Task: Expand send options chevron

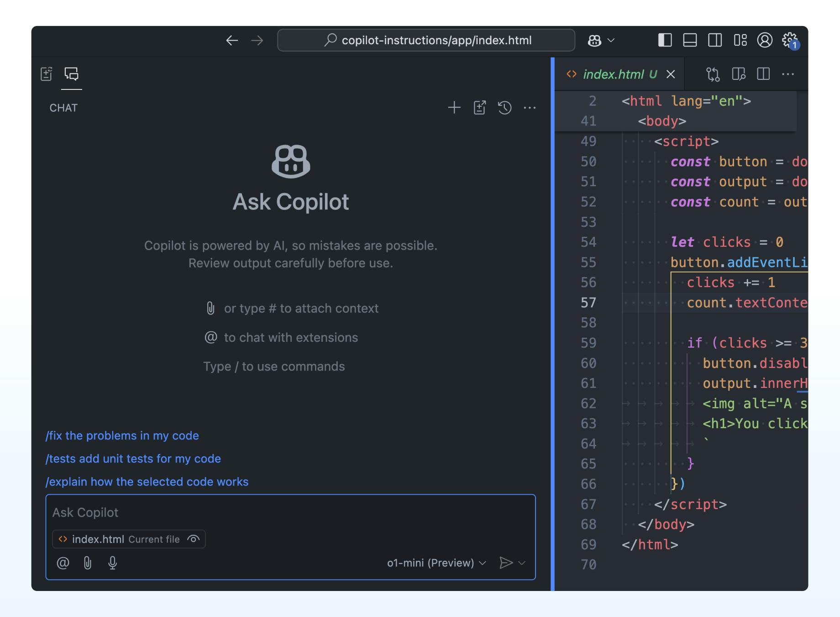Action: (x=522, y=563)
